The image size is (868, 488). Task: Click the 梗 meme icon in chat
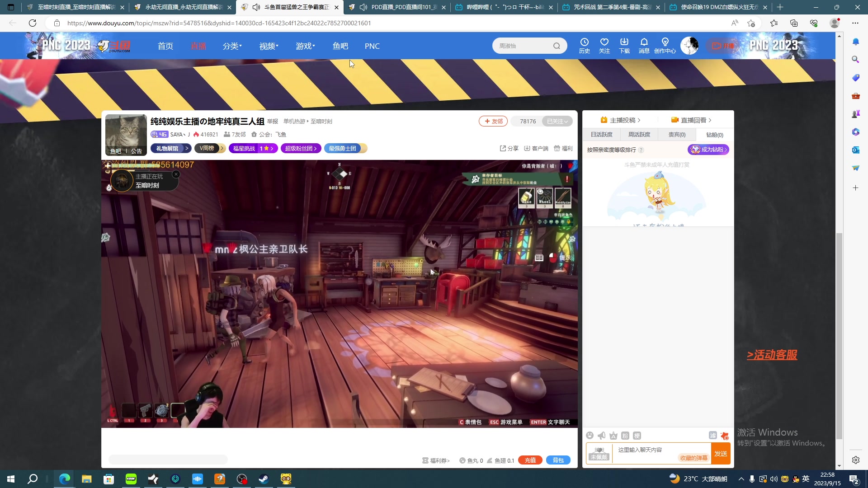click(637, 436)
